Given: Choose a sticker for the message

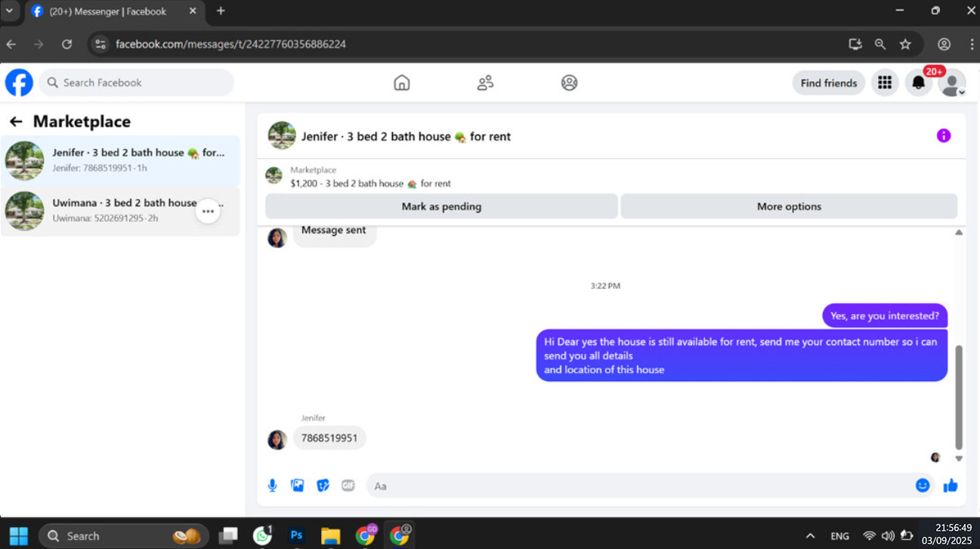Looking at the screenshot, I should (323, 485).
